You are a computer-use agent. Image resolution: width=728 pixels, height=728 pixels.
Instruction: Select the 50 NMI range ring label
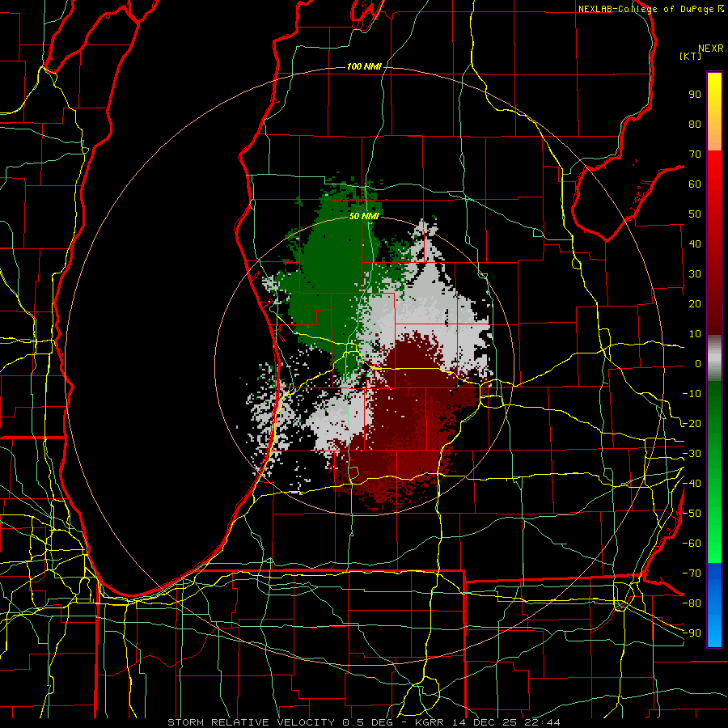pyautogui.click(x=364, y=216)
